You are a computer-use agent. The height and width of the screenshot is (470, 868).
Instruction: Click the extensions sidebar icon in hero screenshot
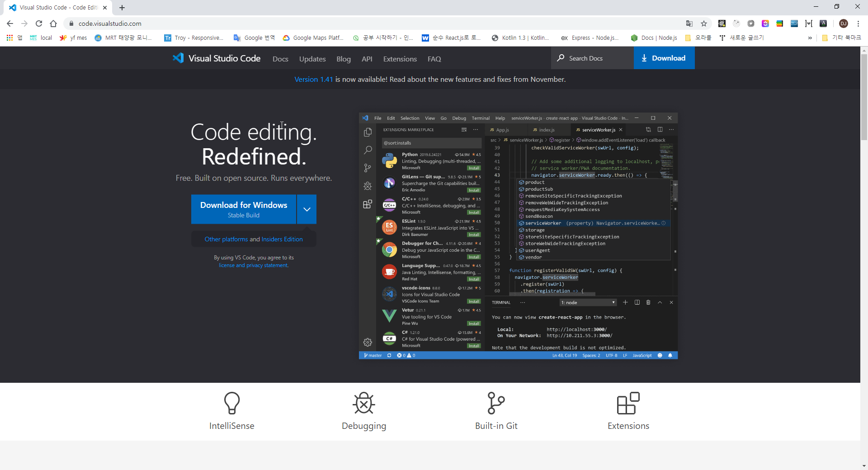click(368, 204)
